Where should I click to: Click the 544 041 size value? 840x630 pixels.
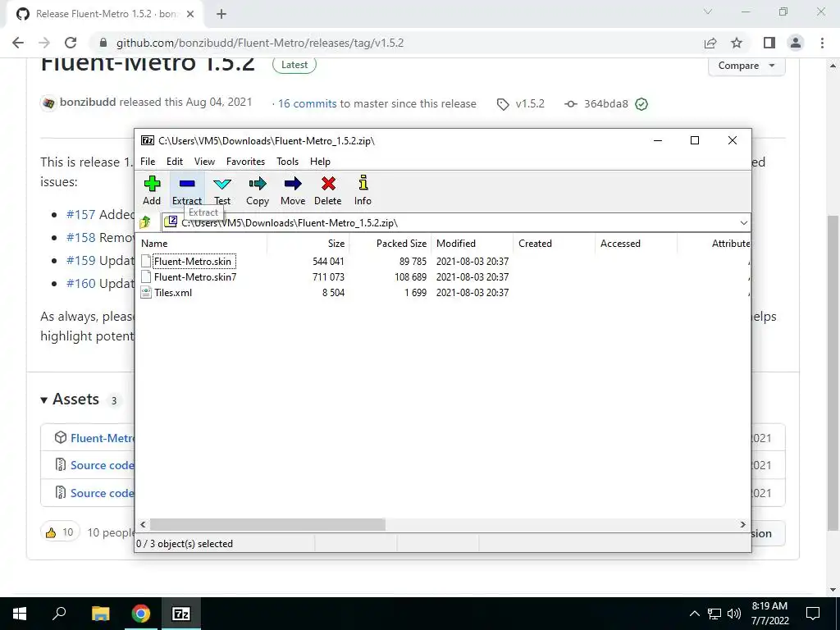(328, 262)
